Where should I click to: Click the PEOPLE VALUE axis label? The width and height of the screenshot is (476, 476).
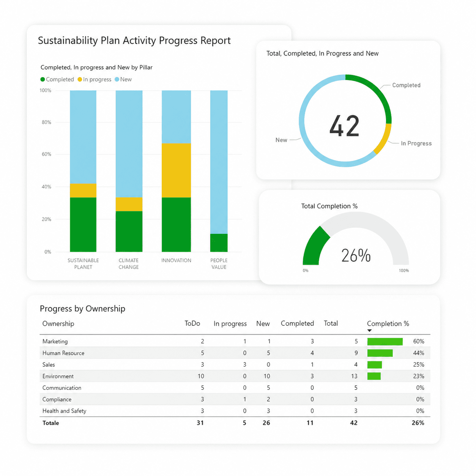pos(219,264)
